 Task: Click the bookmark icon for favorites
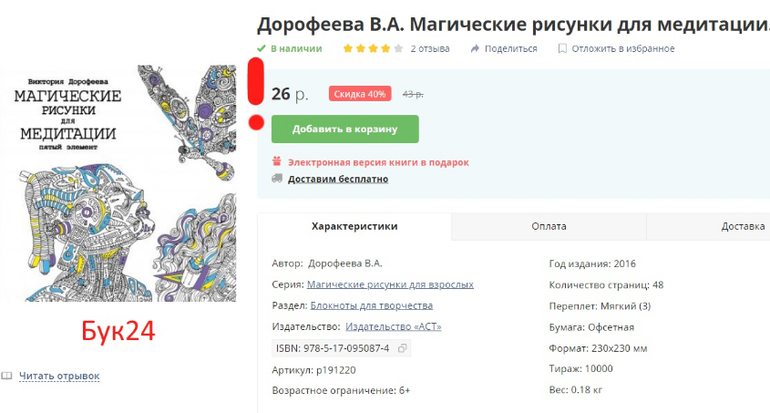pyautogui.click(x=562, y=48)
